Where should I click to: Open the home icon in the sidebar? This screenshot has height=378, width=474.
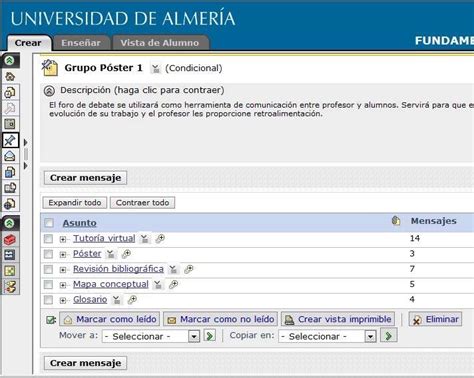pyautogui.click(x=10, y=76)
